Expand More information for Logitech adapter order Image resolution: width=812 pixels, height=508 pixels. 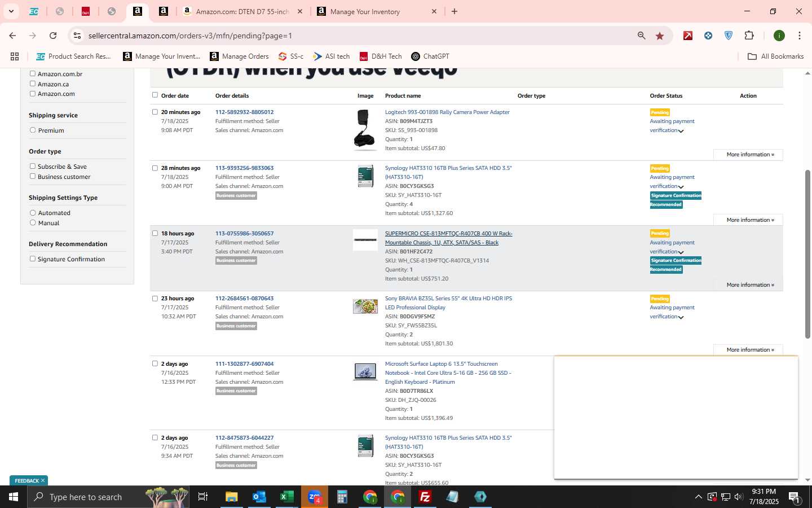748,155
